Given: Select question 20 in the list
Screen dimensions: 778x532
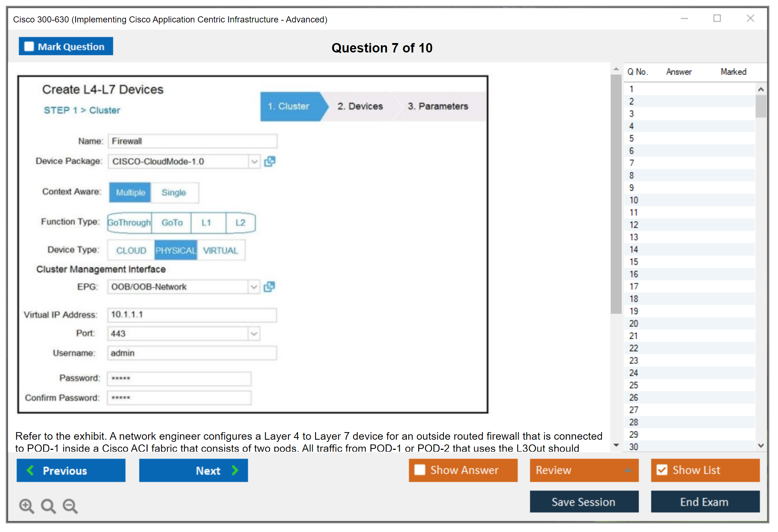Looking at the screenshot, I should (x=634, y=324).
